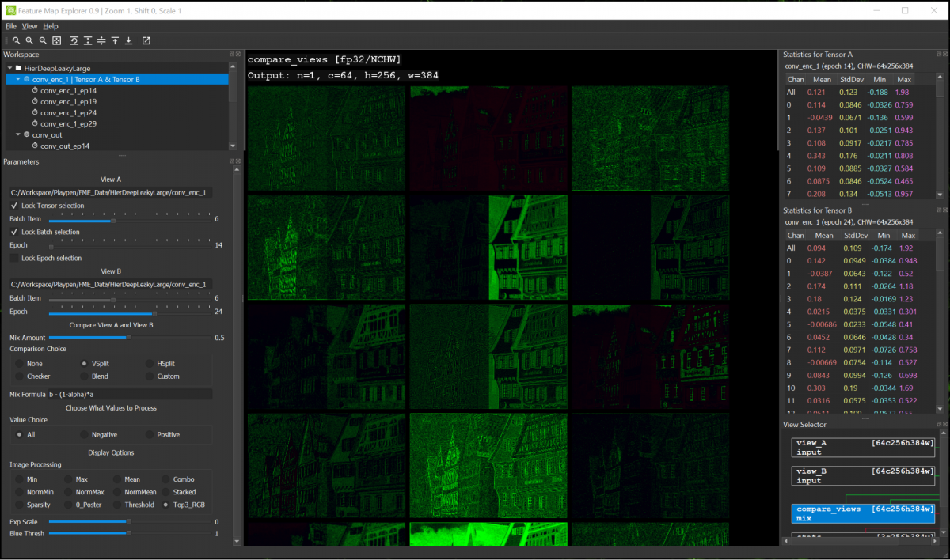The width and height of the screenshot is (950, 560).
Task: Click the zoom out magnifier toolbar icon
Action: click(42, 40)
